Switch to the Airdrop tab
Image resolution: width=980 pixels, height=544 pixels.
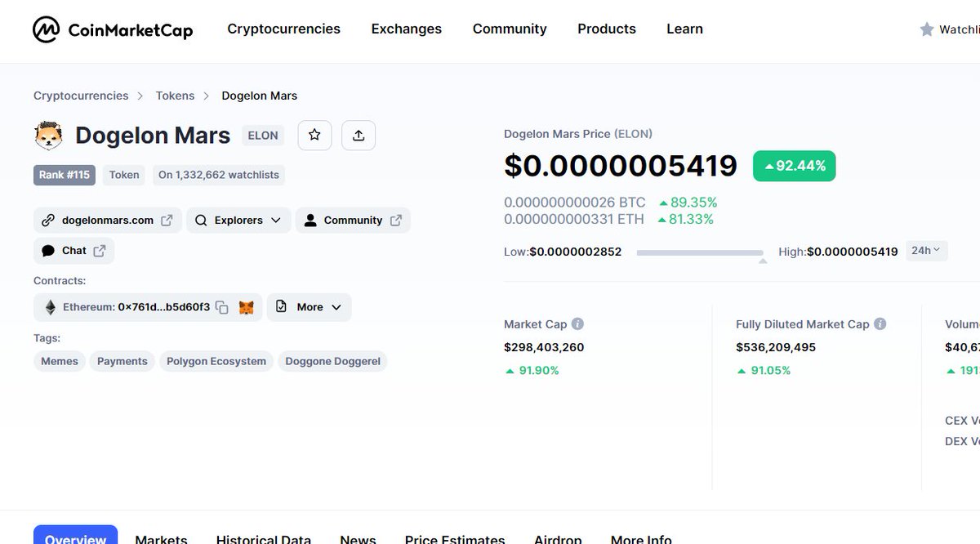(558, 539)
